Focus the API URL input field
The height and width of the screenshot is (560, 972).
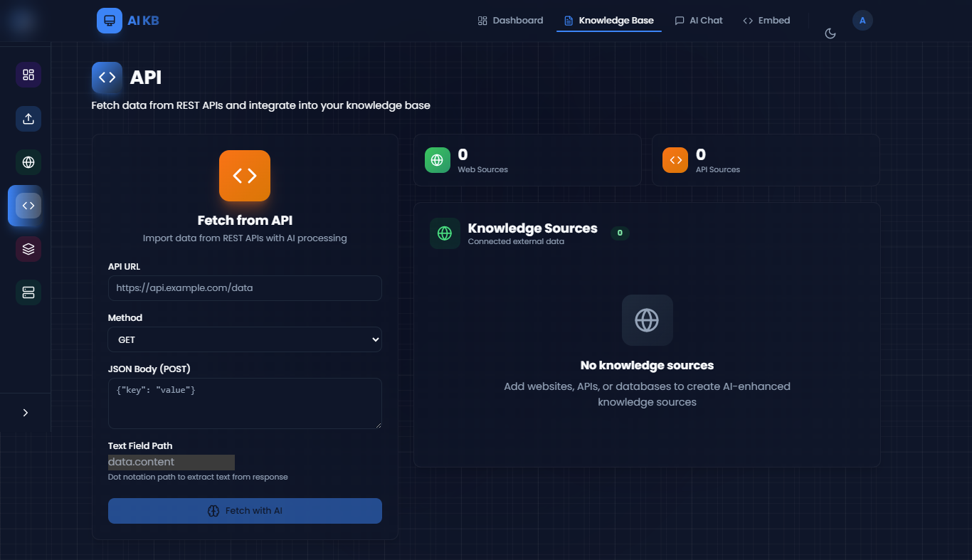coord(245,288)
